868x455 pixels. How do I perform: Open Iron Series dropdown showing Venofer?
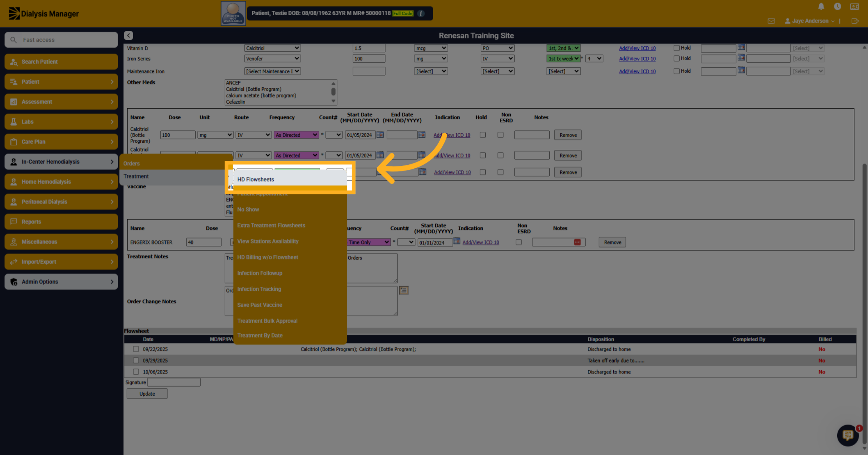272,58
